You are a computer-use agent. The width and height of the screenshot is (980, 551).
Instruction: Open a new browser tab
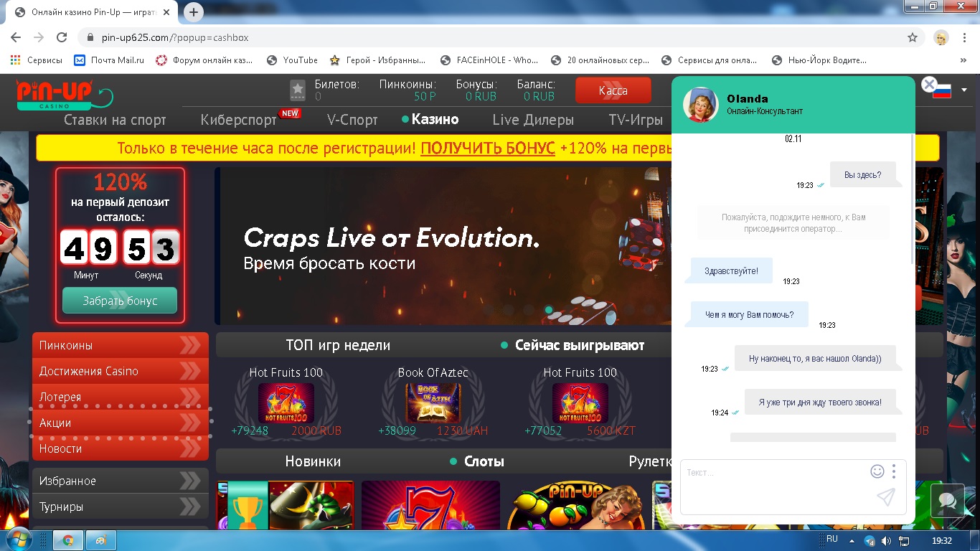click(x=194, y=12)
